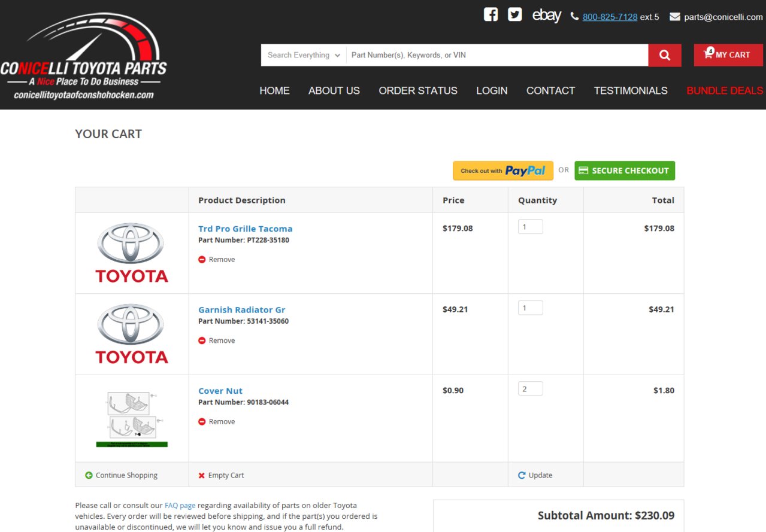Click the Update refresh arrow icon
This screenshot has height=532, width=766.
pos(522,475)
